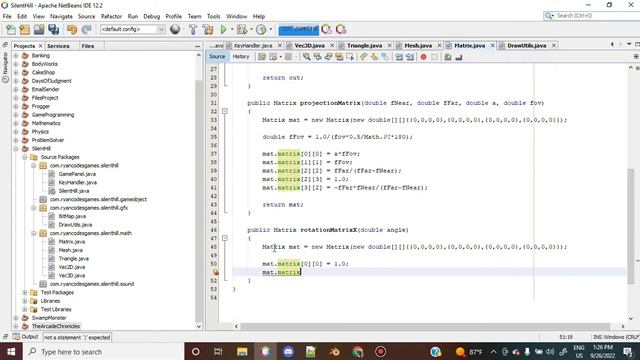The height and width of the screenshot is (360, 640).
Task: Click the memory usage bar in toolbar
Action: [298, 29]
